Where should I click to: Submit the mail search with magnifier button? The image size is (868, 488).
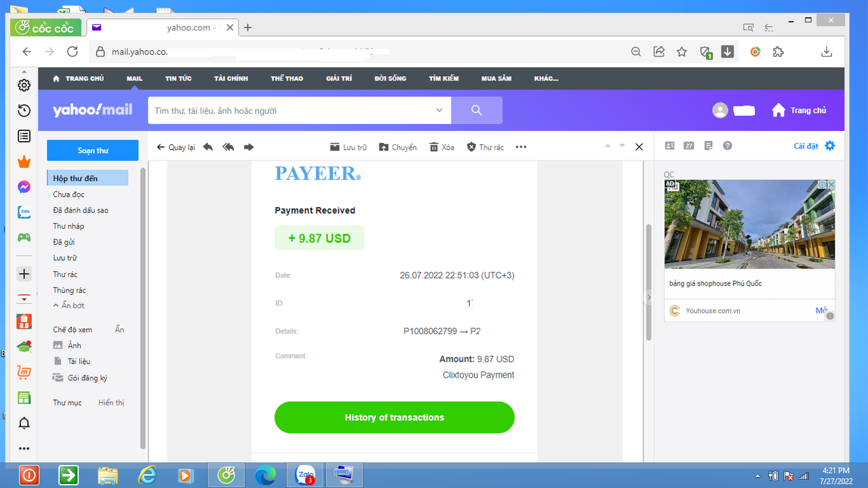pyautogui.click(x=477, y=110)
